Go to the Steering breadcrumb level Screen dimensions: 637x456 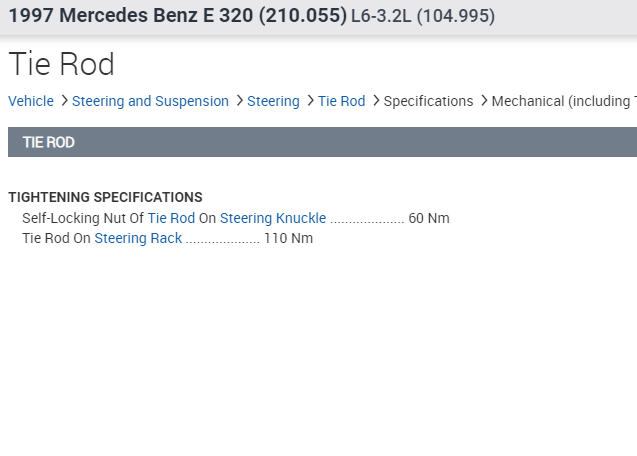click(273, 101)
